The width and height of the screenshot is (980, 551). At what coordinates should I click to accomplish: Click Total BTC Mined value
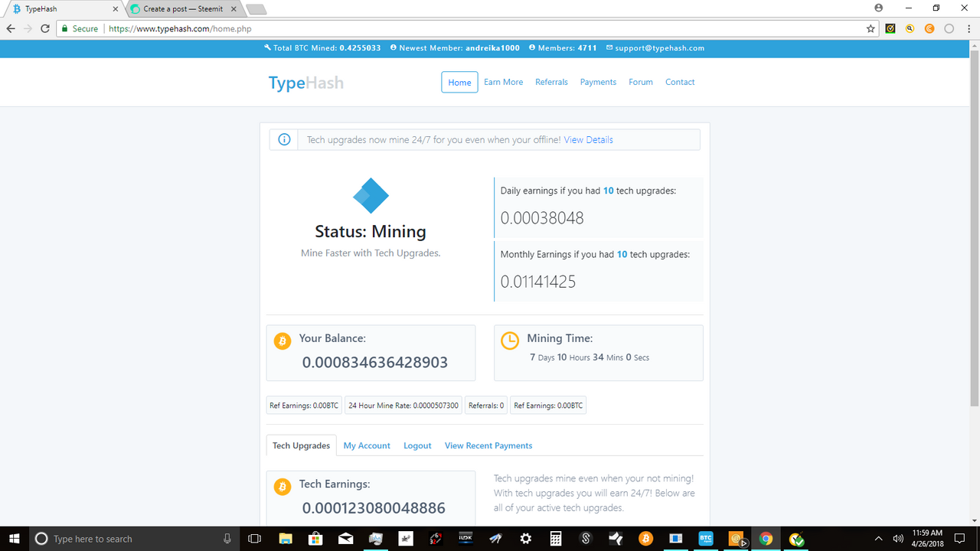coord(360,47)
